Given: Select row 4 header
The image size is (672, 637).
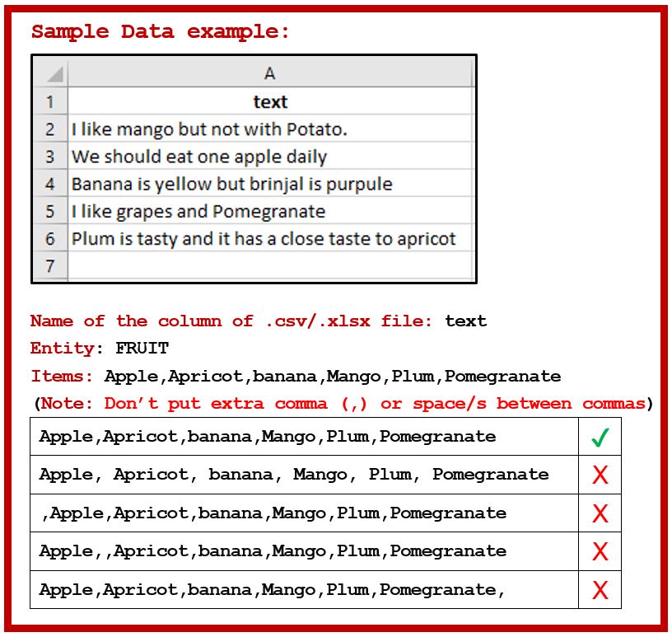Looking at the screenshot, I should click(x=50, y=184).
